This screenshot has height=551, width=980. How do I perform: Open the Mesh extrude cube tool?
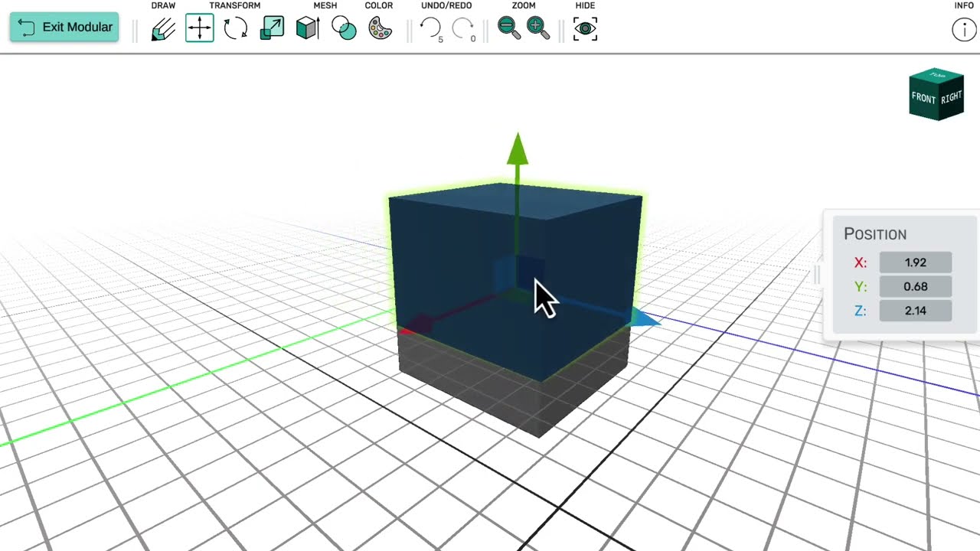308,29
